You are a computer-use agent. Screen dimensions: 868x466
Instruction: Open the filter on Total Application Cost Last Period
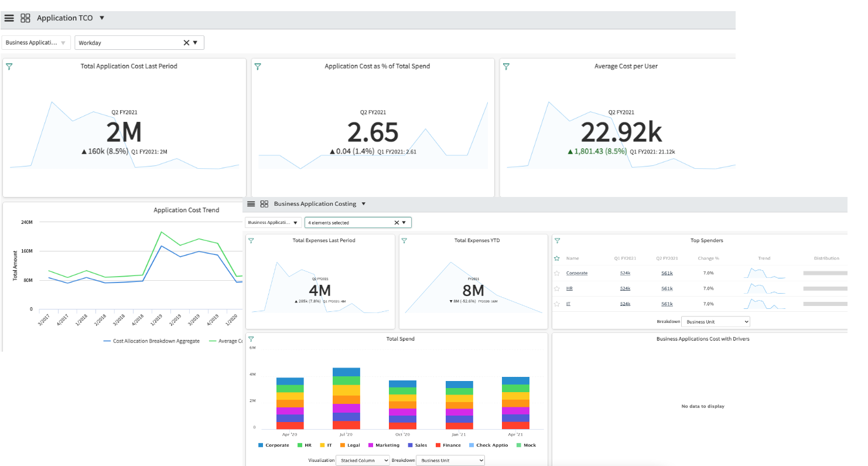(9, 67)
